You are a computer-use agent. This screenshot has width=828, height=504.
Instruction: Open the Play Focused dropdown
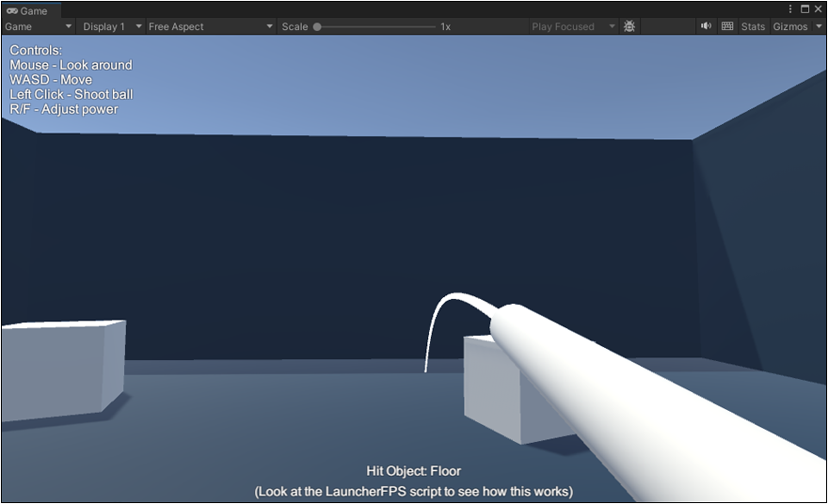pos(572,26)
